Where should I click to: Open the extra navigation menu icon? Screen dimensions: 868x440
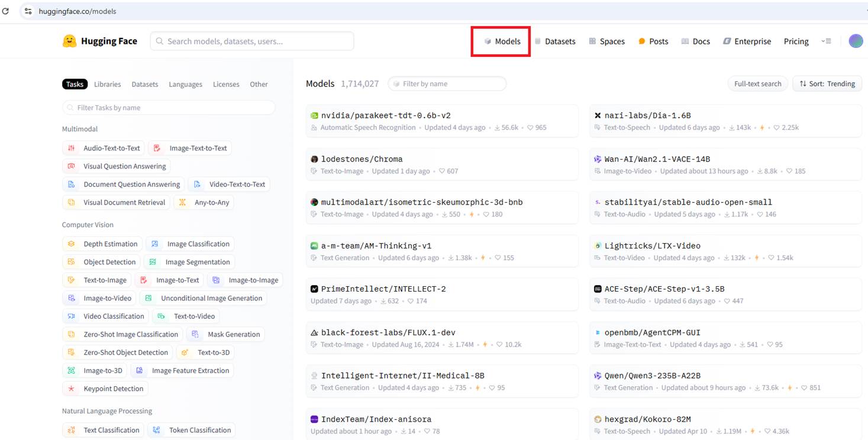click(827, 41)
